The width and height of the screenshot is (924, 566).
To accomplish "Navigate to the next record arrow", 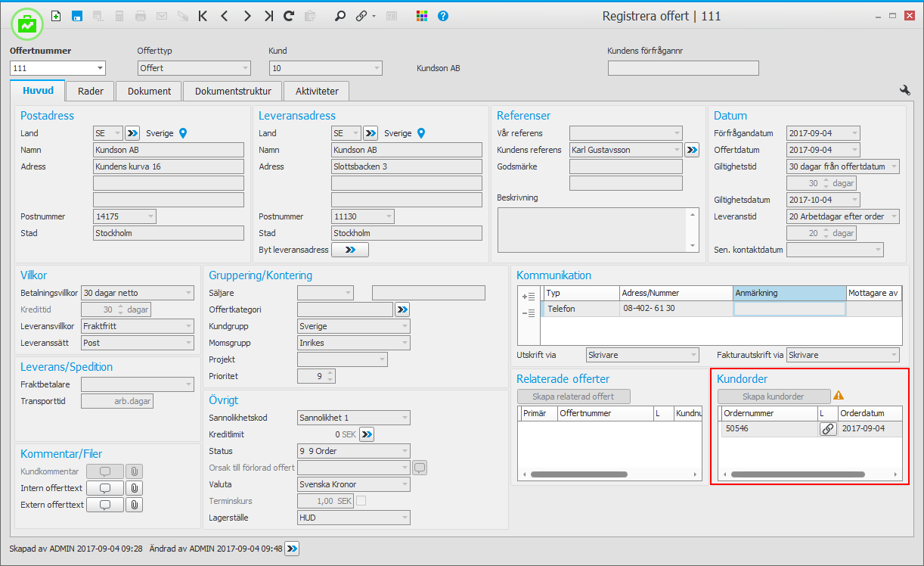I will (x=247, y=16).
